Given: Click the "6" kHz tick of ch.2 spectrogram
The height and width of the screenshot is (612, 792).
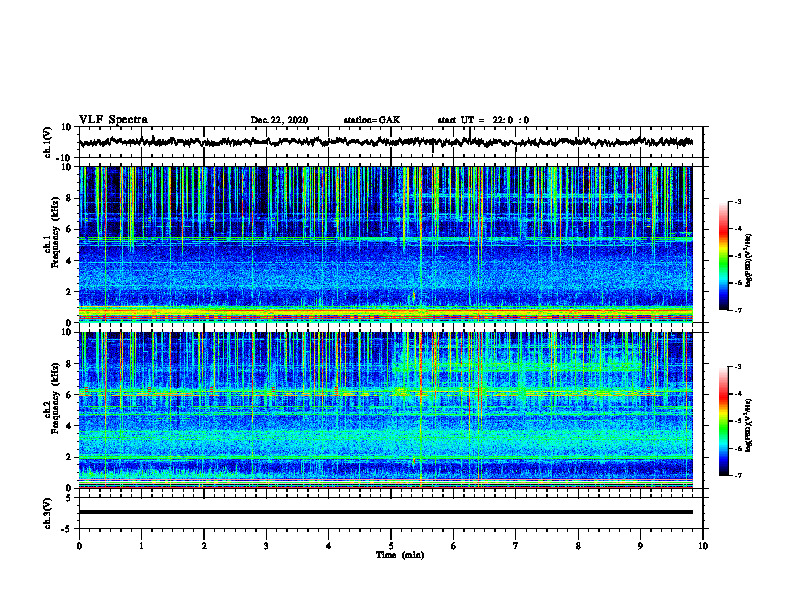Looking at the screenshot, I should [x=70, y=395].
